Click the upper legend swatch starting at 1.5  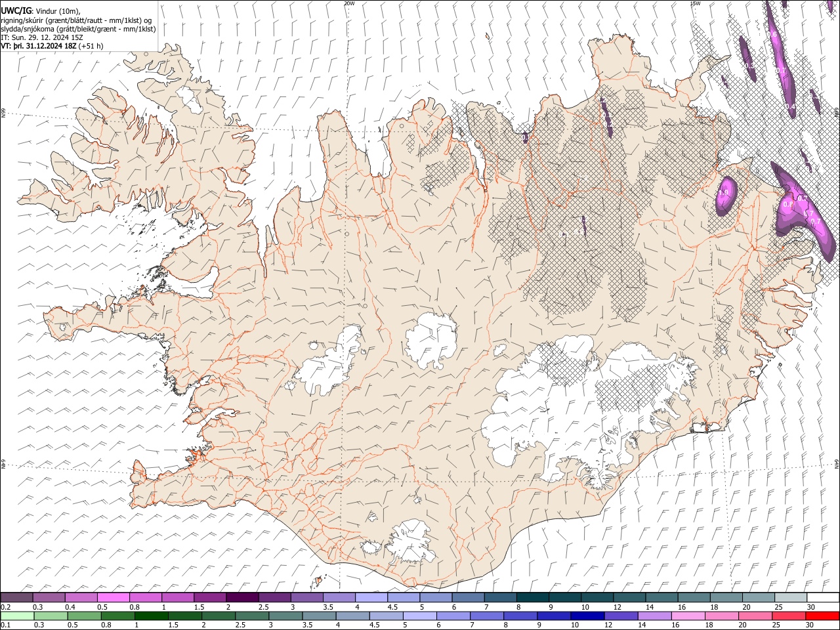click(209, 598)
